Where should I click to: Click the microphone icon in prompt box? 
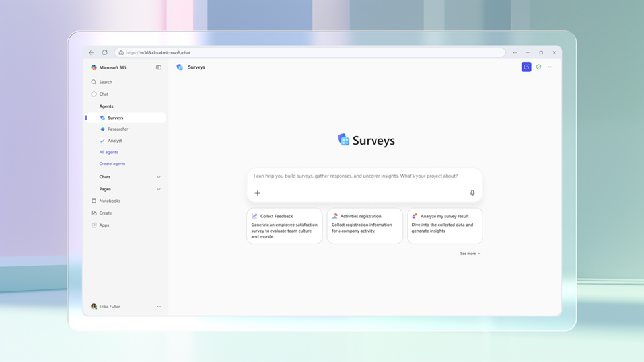point(472,193)
